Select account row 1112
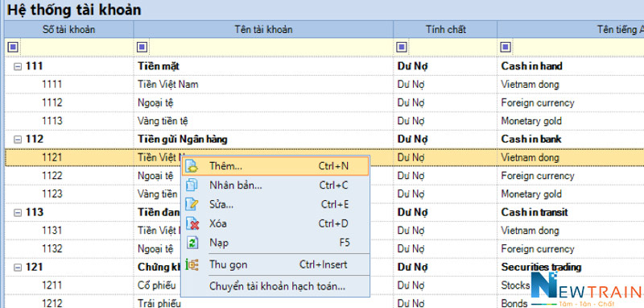This screenshot has width=644, height=308. pyautogui.click(x=324, y=103)
